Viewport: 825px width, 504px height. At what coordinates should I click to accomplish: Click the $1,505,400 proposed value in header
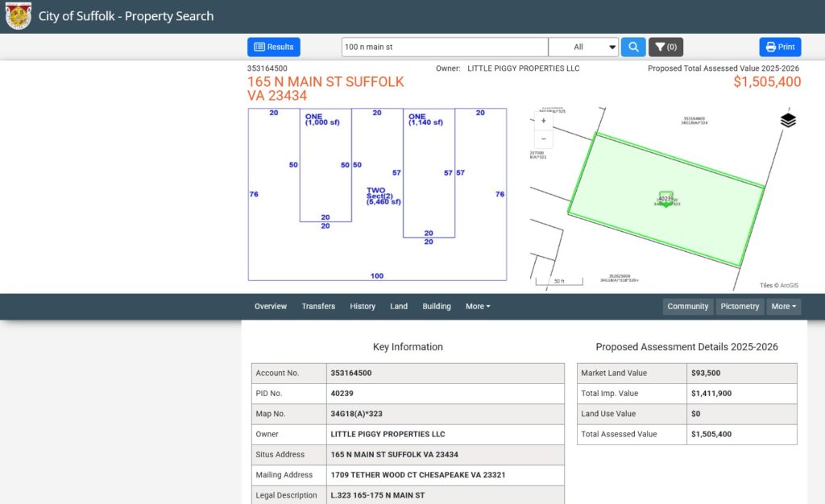(767, 82)
